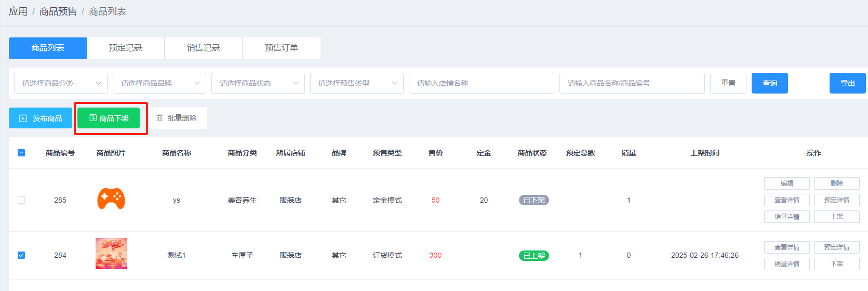Click the 导出 export button
868x291 pixels.
847,83
